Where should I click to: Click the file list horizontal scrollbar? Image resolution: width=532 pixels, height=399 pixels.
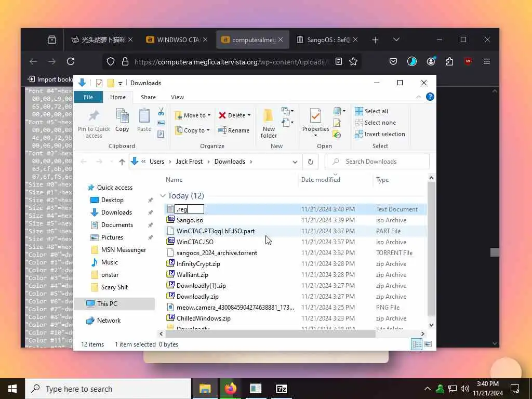[x=270, y=334]
